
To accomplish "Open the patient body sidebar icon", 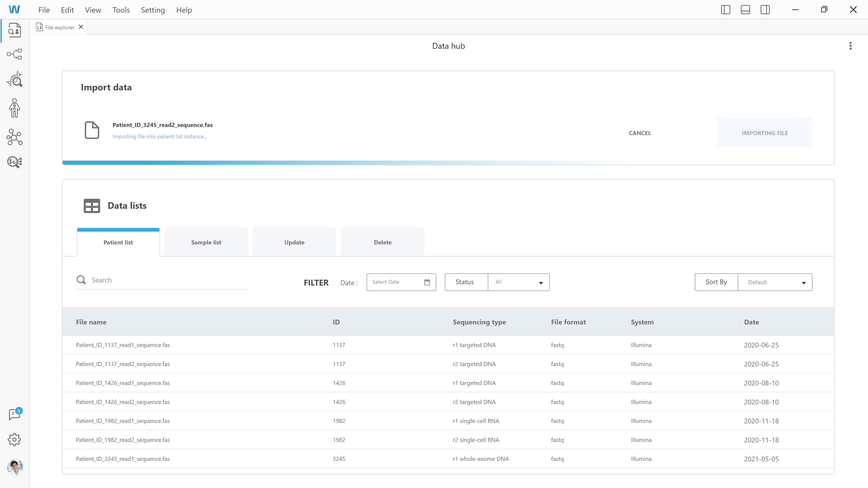I will click(14, 108).
